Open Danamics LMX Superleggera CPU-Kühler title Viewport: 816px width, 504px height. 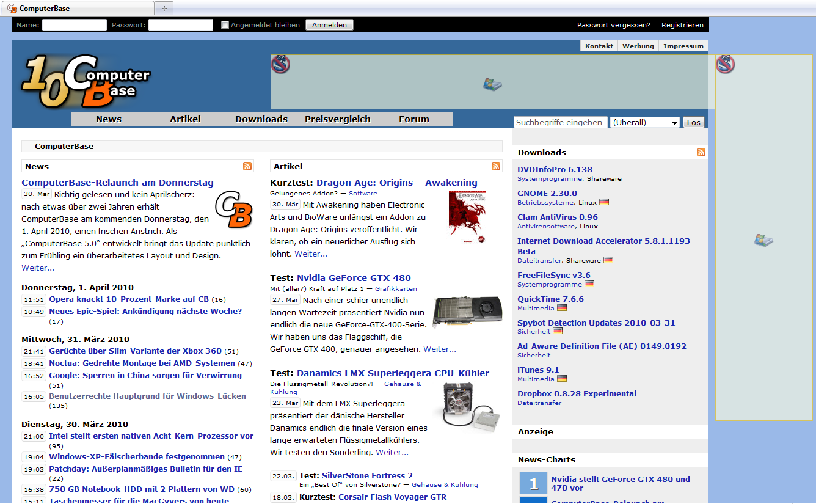tap(393, 373)
